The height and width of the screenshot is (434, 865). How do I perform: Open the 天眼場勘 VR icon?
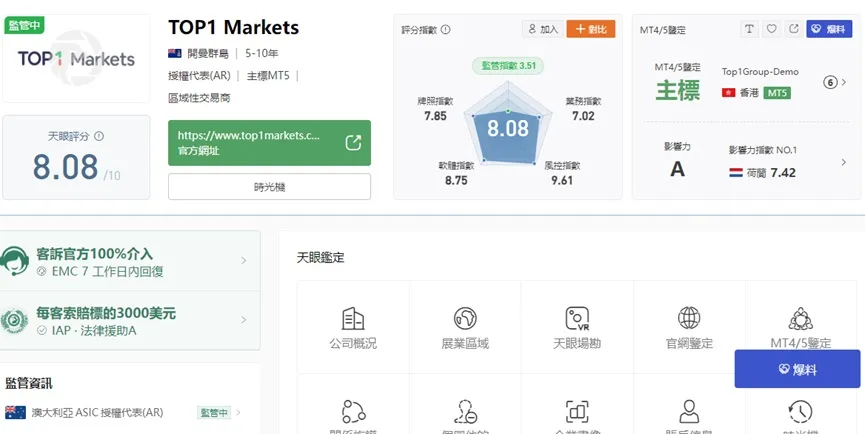pyautogui.click(x=577, y=318)
